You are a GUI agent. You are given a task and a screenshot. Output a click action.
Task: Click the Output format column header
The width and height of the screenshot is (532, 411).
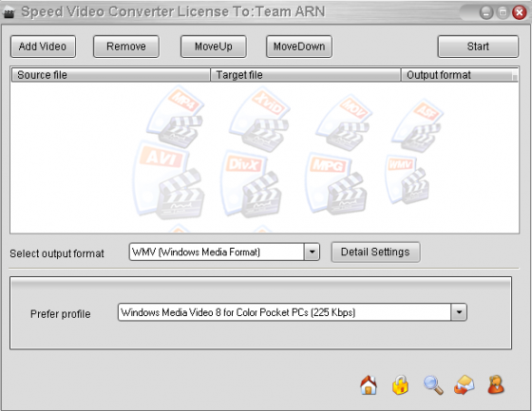pyautogui.click(x=457, y=75)
